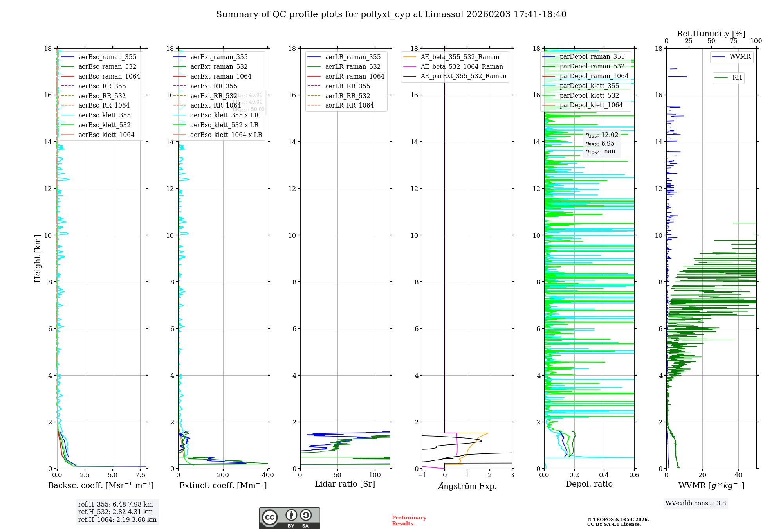The height and width of the screenshot is (532, 783).
Task: Click the WV-calib.const. 3.8 label
Action: coord(695,503)
